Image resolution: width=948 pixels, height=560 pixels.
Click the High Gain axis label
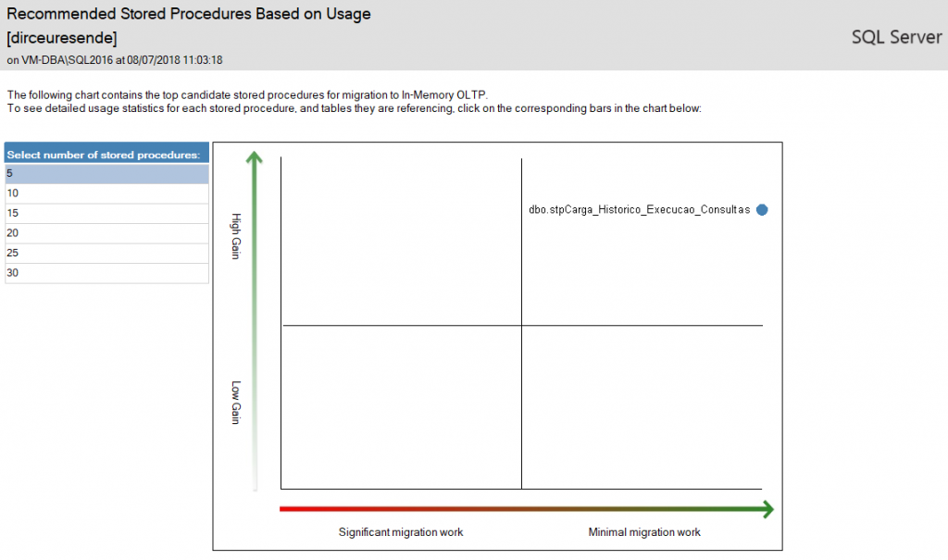click(x=236, y=236)
